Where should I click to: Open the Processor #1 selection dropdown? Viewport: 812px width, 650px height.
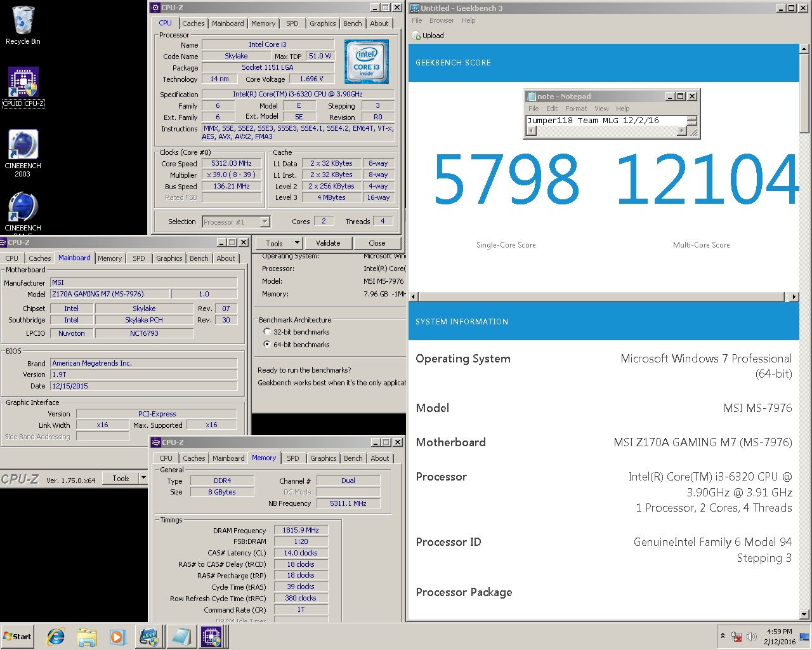click(x=265, y=222)
